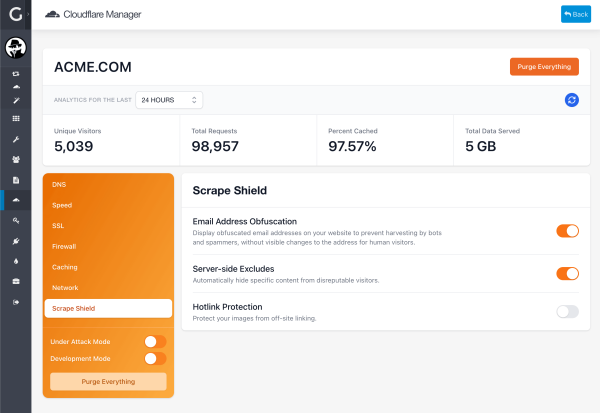This screenshot has width=600, height=413.
Task: Click the blue refresh analytics icon
Action: [571, 100]
